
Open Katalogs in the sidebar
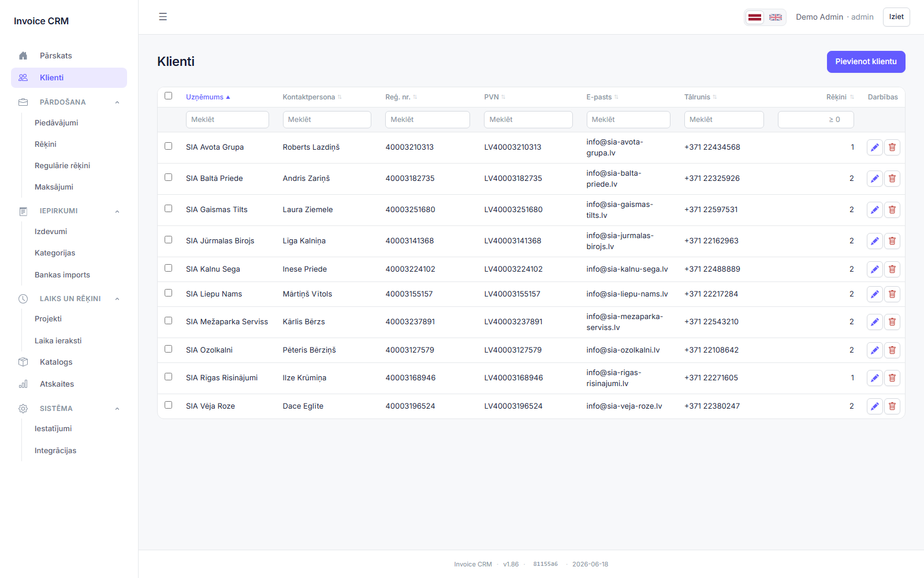(56, 362)
